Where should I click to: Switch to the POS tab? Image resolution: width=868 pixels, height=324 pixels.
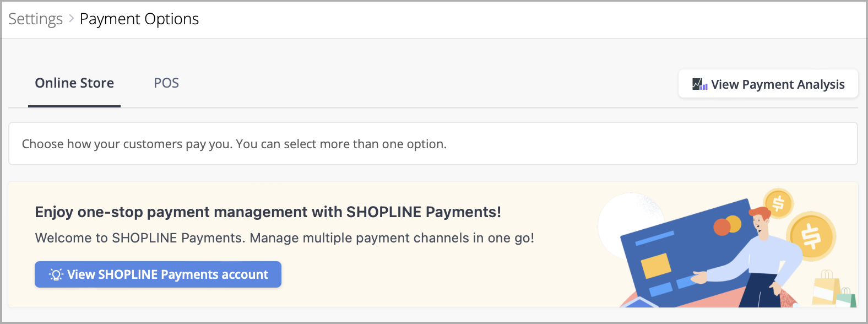166,83
